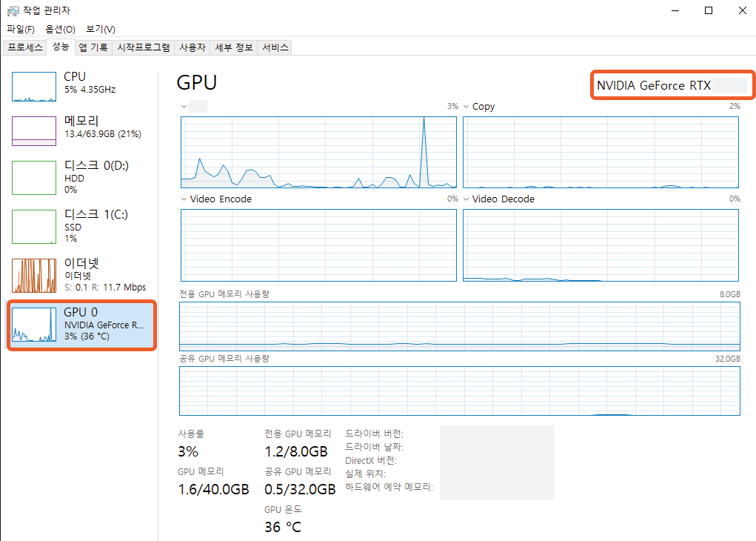Switch to the 사용자 tab
Image resolution: width=756 pixels, height=541 pixels.
193,47
